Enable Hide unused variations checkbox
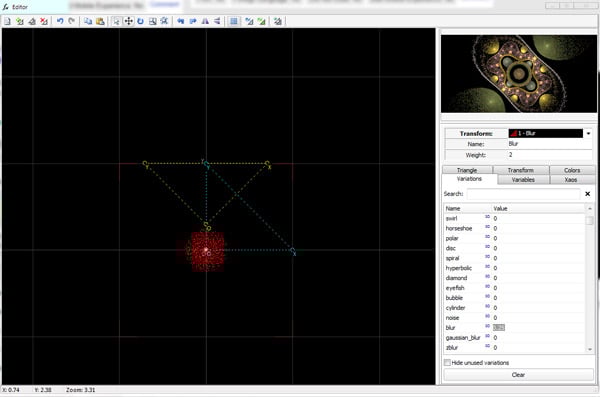The height and width of the screenshot is (397, 600). [x=447, y=363]
